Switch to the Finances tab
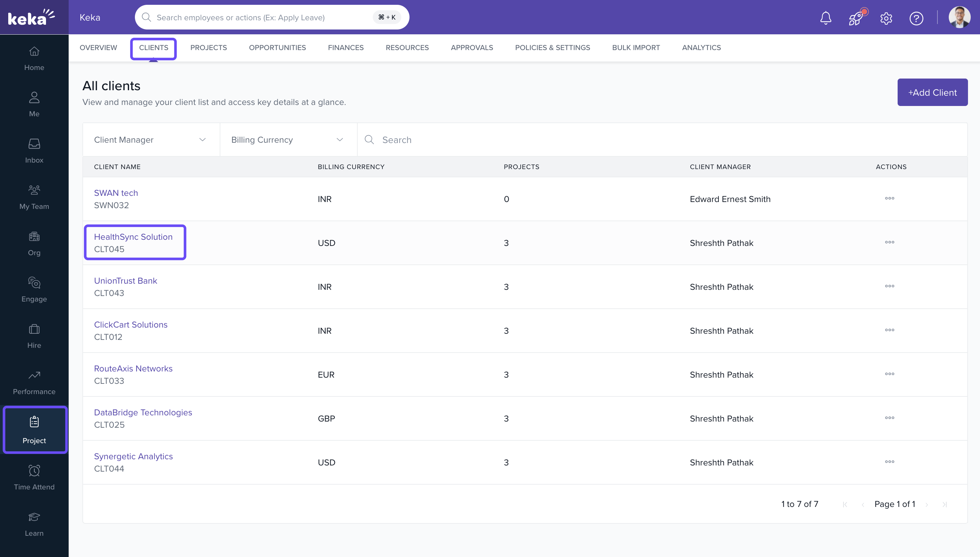This screenshot has height=557, width=980. [345, 47]
